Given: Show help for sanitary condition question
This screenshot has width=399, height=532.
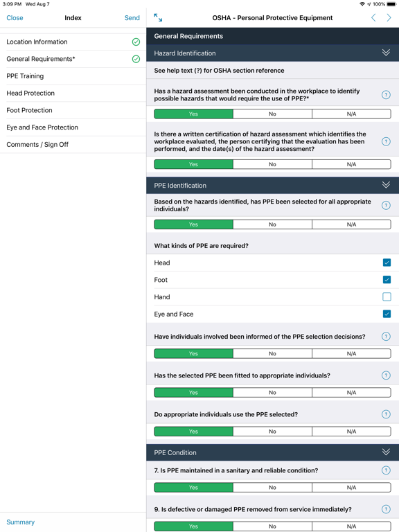Looking at the screenshot, I should tap(386, 470).
